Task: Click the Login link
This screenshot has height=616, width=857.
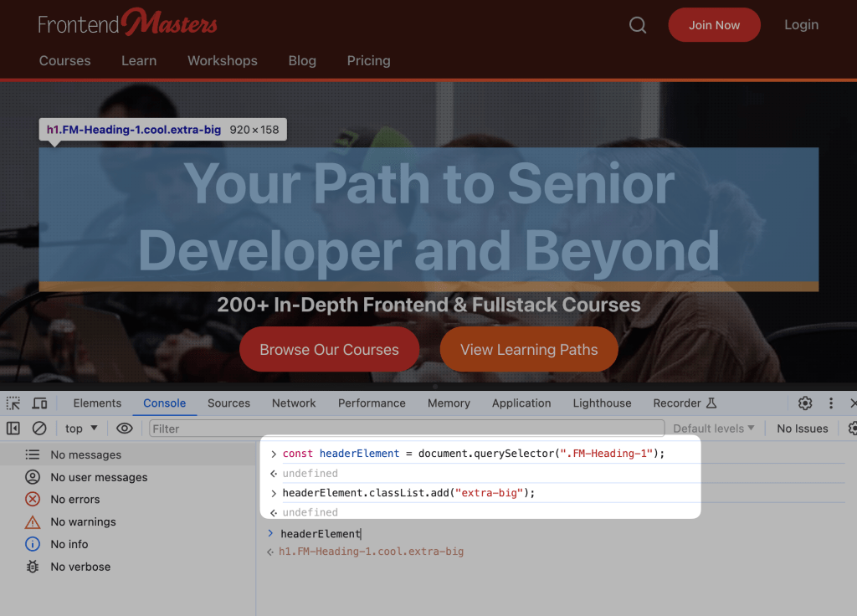Action: pos(801,24)
